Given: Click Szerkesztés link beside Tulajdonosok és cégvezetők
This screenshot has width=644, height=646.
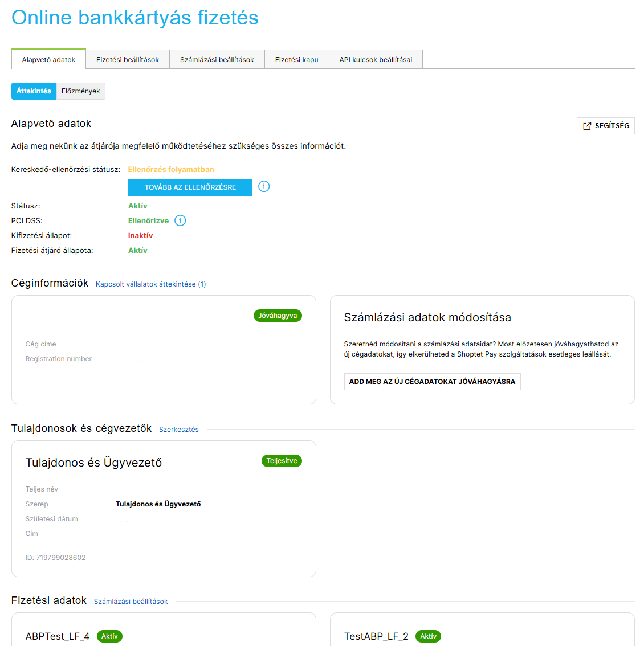Looking at the screenshot, I should (x=179, y=430).
